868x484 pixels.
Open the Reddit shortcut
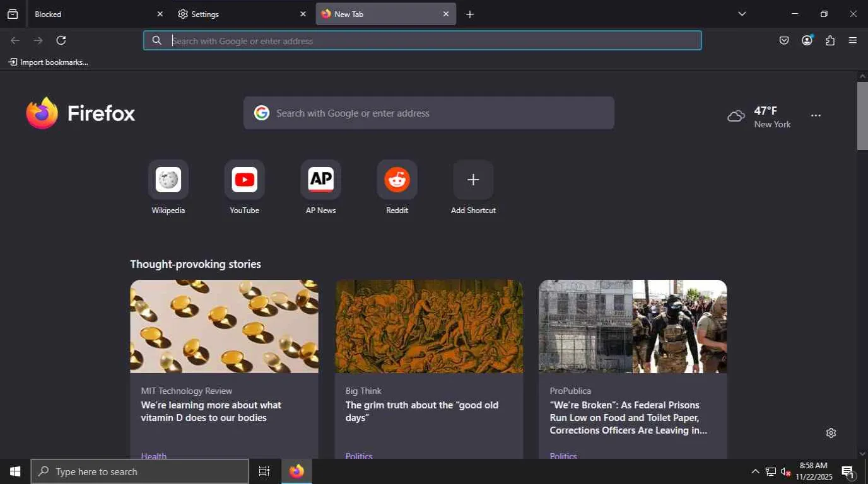tap(397, 187)
